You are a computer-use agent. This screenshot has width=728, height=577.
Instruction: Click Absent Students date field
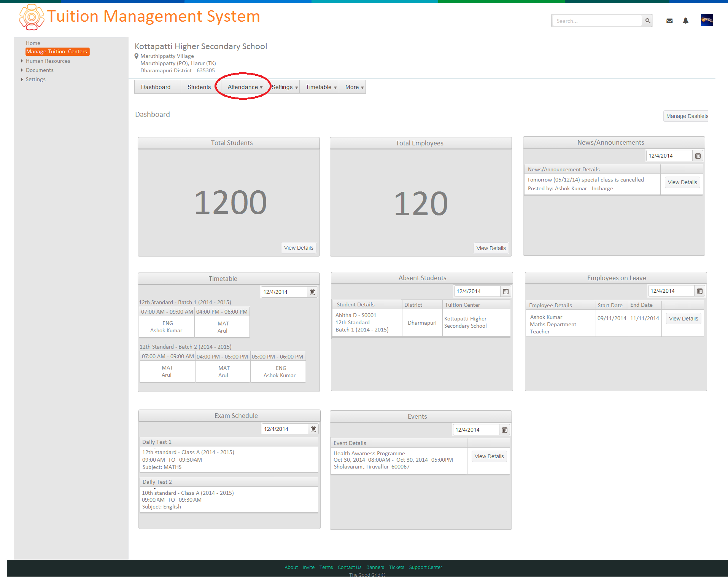click(x=477, y=291)
